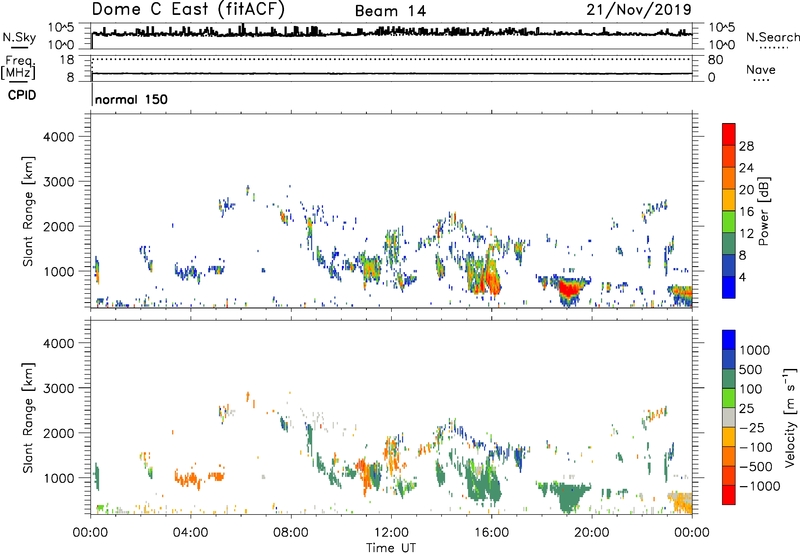Click the gray -25 to 25 velocity swatch

coord(729,417)
